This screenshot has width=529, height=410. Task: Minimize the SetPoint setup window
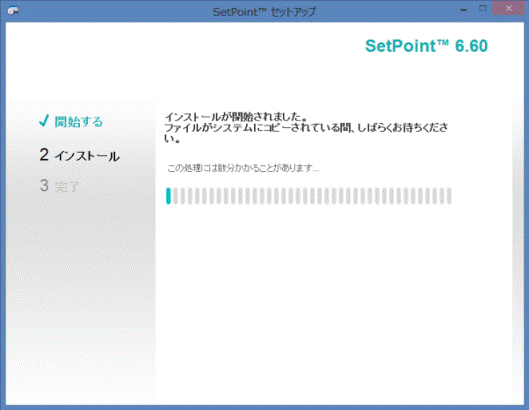coord(464,9)
